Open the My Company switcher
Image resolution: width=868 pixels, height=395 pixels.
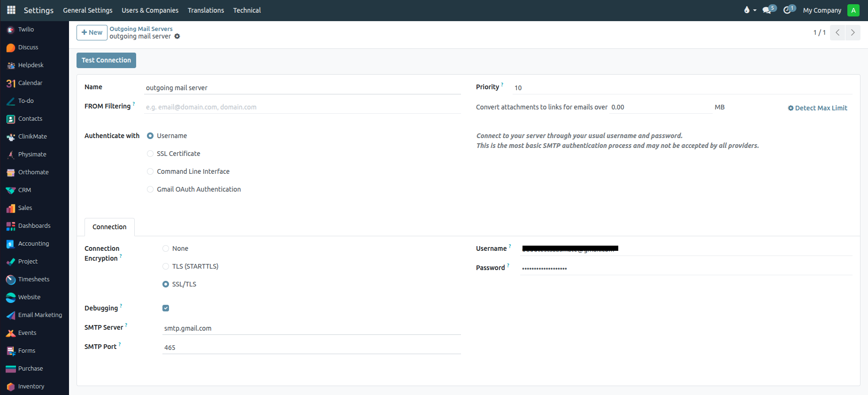click(822, 10)
